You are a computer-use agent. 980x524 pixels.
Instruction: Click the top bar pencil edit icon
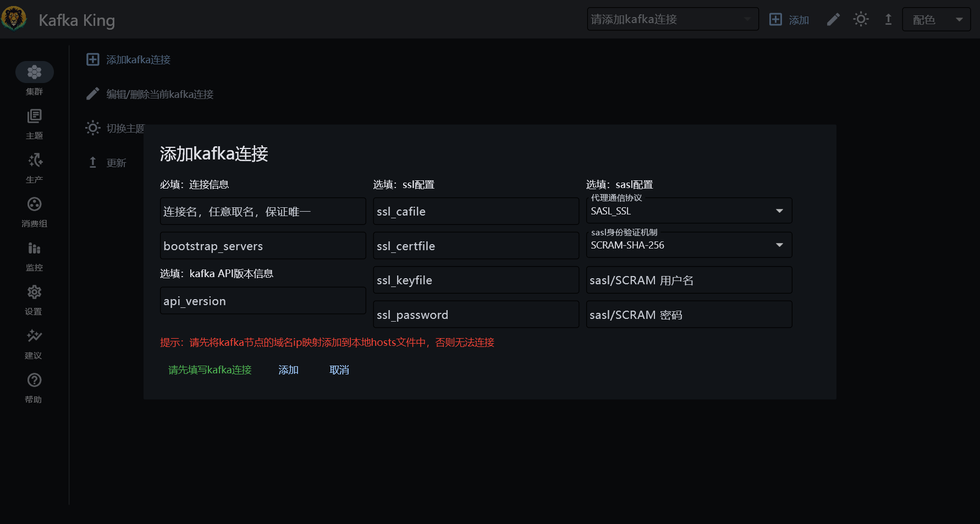(x=833, y=19)
